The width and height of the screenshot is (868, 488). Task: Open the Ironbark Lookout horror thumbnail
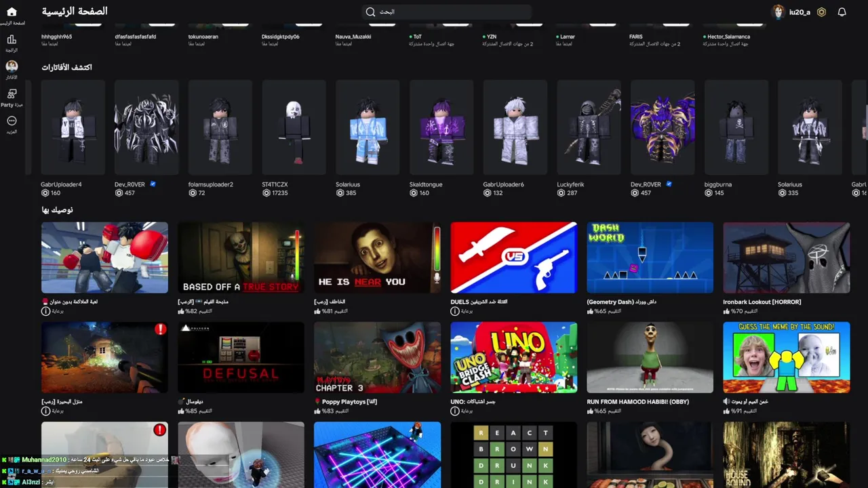point(787,258)
